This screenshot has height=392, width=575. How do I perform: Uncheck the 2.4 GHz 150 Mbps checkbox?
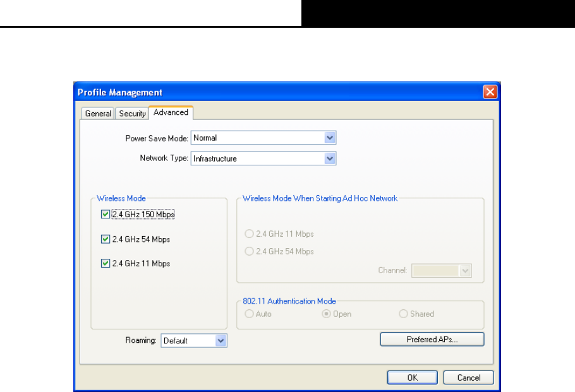106,214
